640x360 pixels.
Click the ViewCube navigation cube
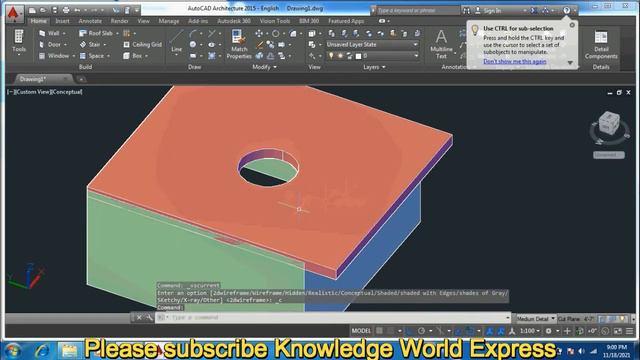pyautogui.click(x=609, y=123)
